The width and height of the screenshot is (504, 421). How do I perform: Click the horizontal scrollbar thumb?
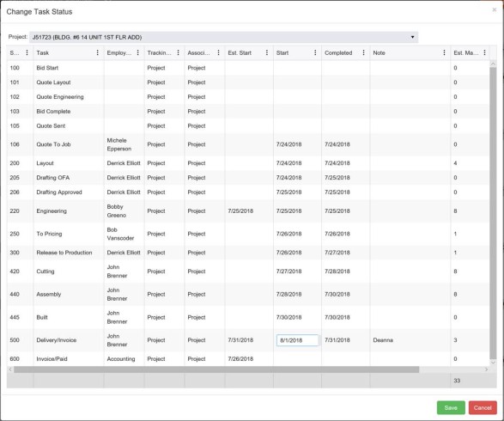(x=216, y=369)
